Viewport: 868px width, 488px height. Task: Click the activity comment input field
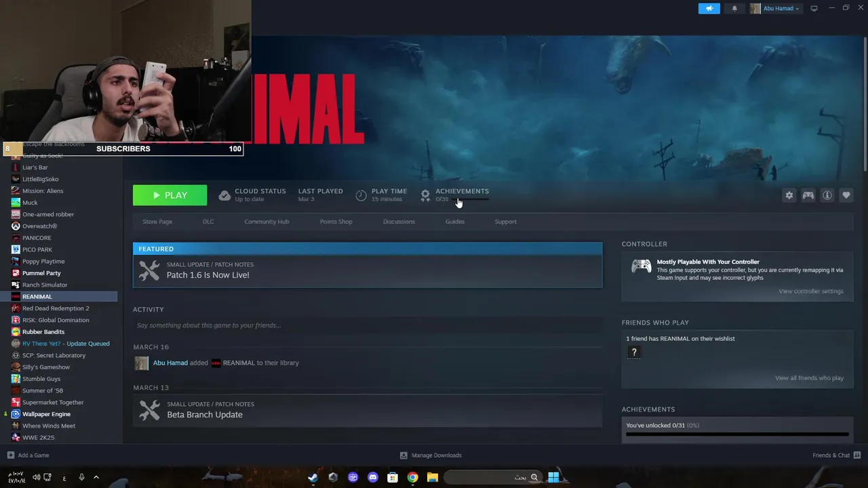[x=368, y=325]
